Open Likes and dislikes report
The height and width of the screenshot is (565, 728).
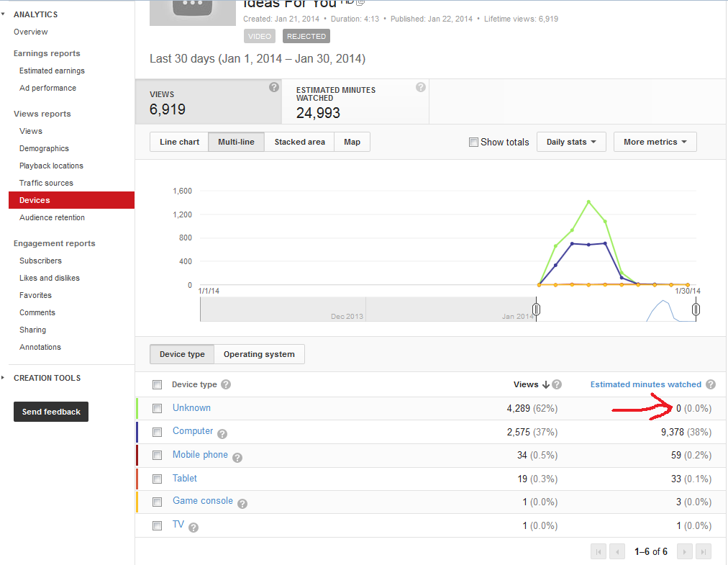point(49,278)
